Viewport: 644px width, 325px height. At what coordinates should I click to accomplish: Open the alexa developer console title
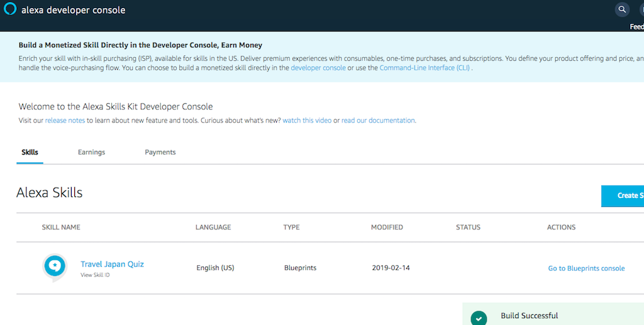click(73, 10)
